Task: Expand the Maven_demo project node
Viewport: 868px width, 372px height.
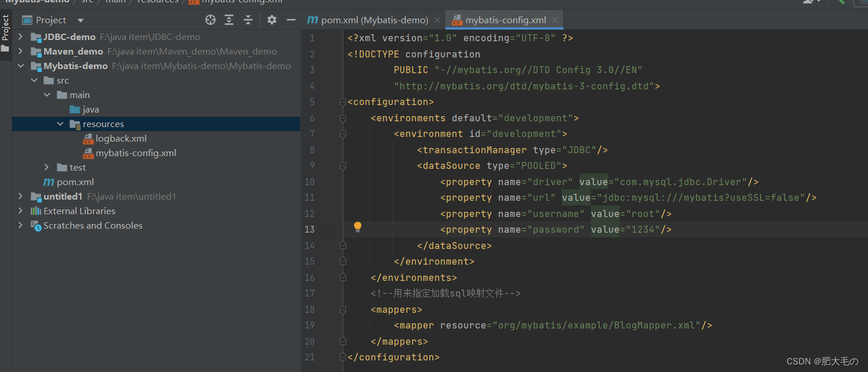Action: coord(21,51)
